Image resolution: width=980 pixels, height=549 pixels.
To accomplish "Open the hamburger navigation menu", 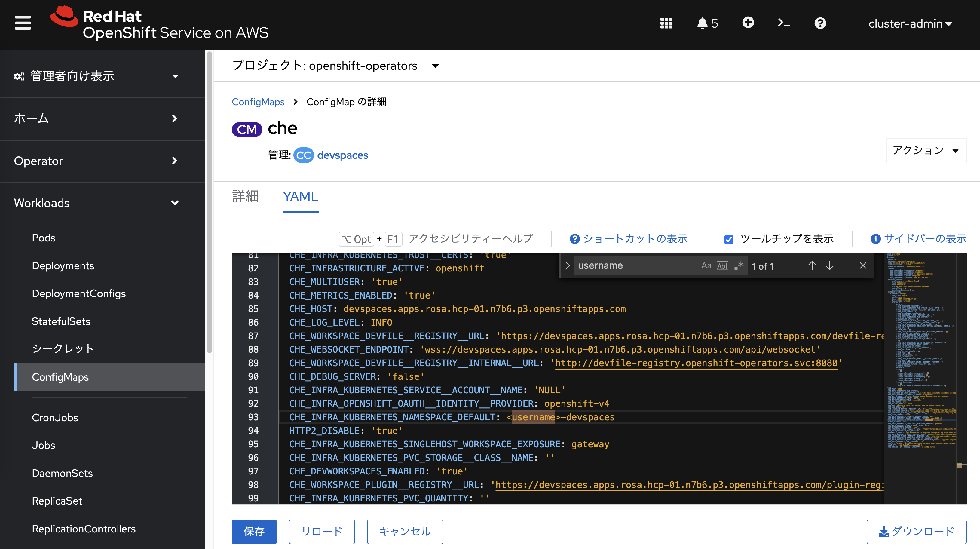I will pyautogui.click(x=23, y=23).
